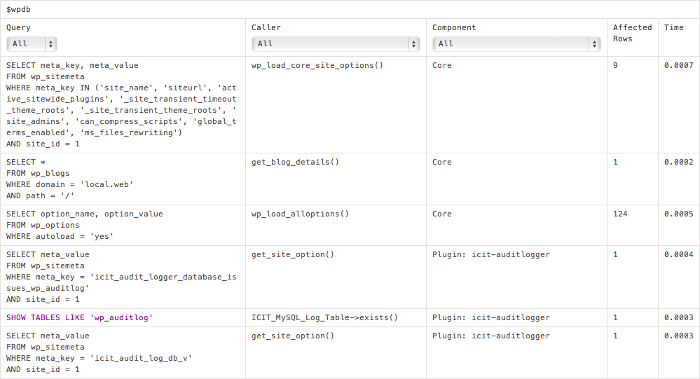Click the Query dropdown stepper arrows

tap(50, 44)
